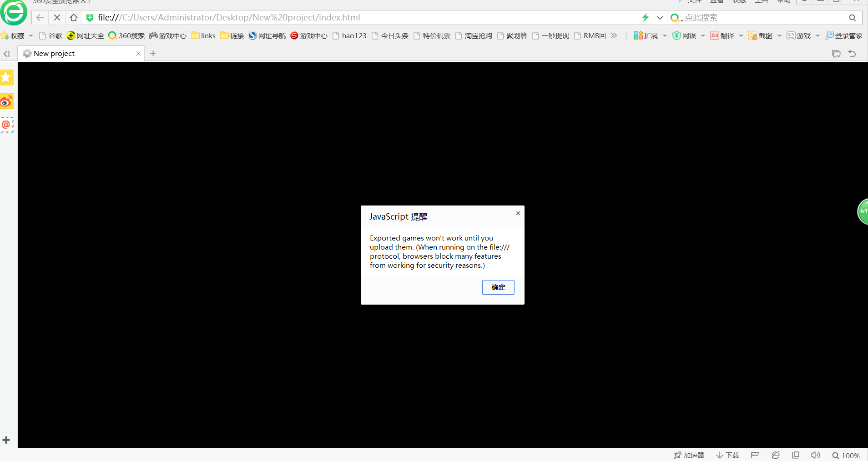Click the green shield security icon

pos(90,18)
